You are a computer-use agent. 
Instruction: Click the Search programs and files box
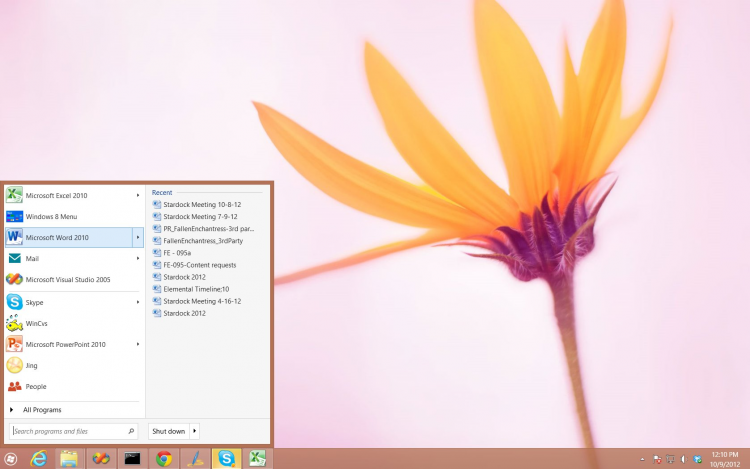(x=70, y=431)
